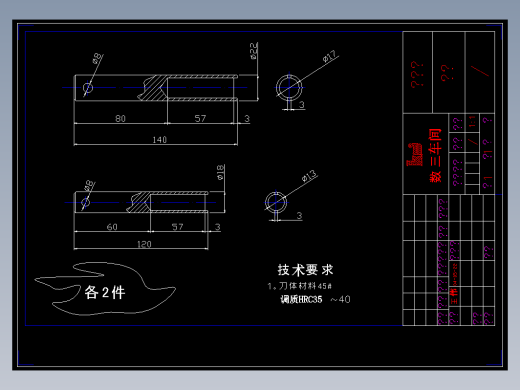The height and width of the screenshot is (390, 520).
Task: Click the 刀体材料45# requirement line
Action: tap(299, 286)
